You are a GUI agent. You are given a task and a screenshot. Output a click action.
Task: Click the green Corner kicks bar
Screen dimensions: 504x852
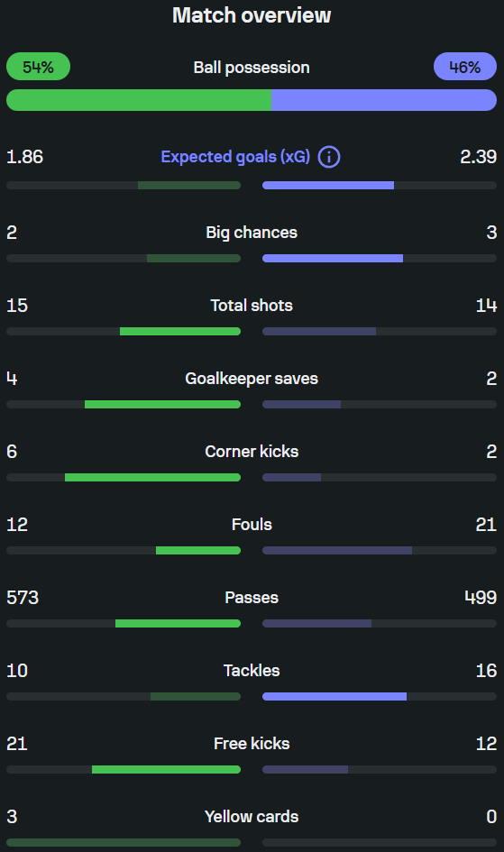coord(152,478)
